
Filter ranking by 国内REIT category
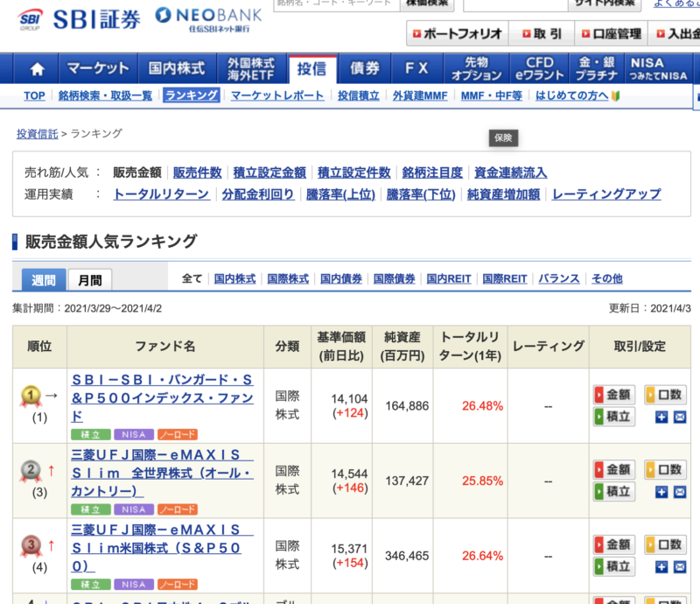tap(449, 278)
